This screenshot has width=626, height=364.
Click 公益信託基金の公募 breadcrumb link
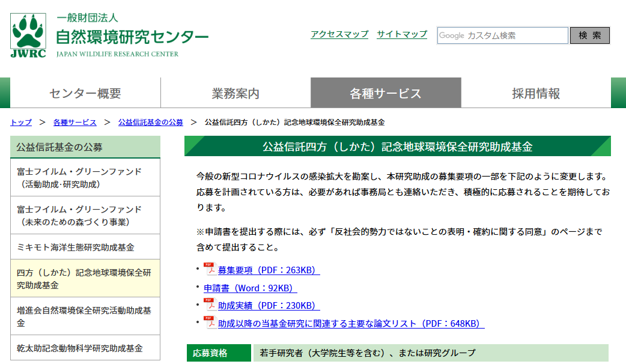pyautogui.click(x=151, y=123)
